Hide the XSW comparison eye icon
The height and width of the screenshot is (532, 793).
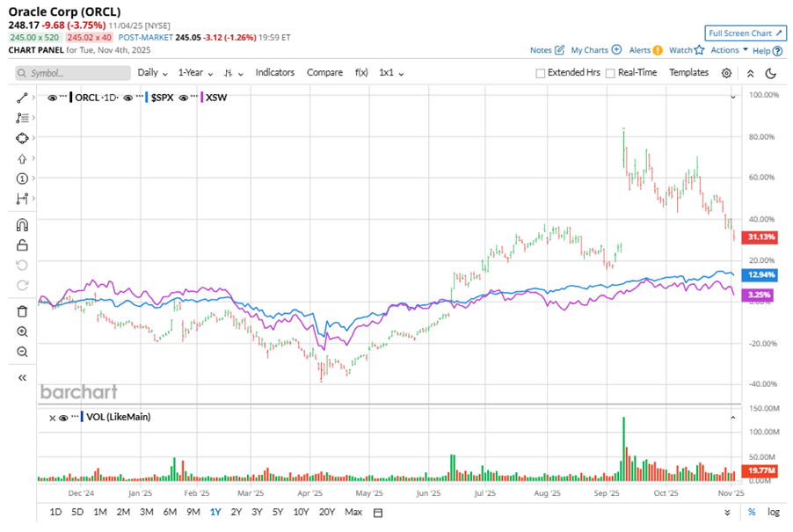(184, 98)
